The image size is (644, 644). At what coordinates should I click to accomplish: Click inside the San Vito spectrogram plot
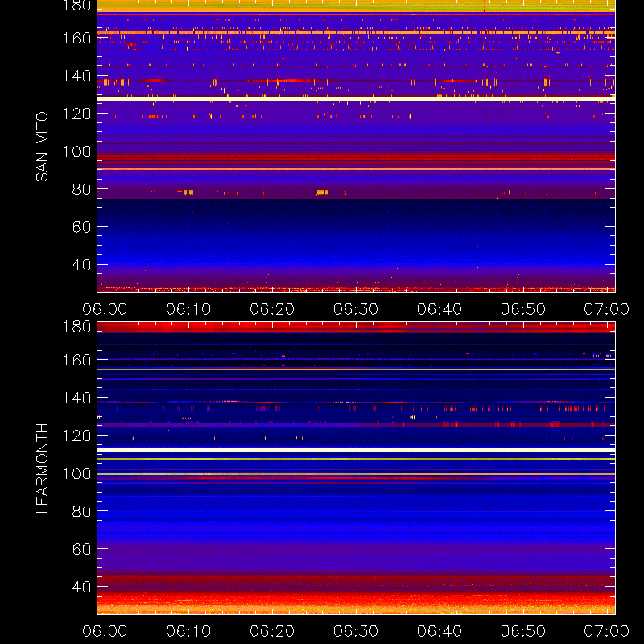356,147
